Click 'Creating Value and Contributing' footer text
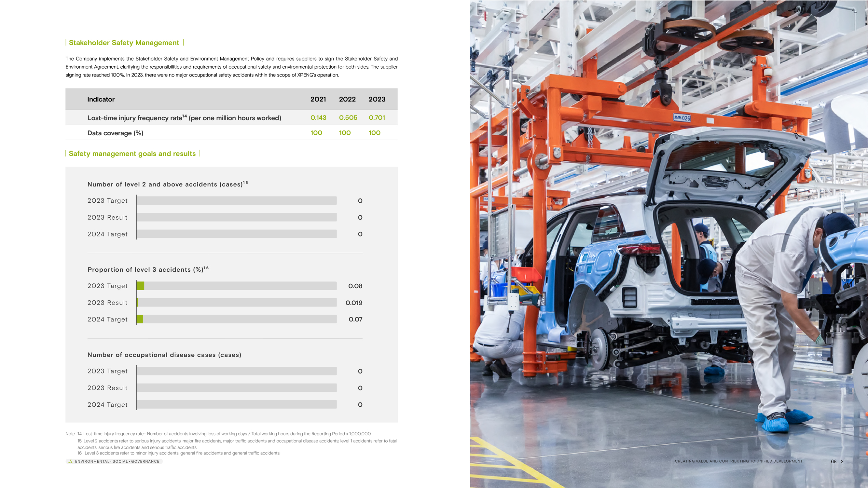 click(738, 461)
